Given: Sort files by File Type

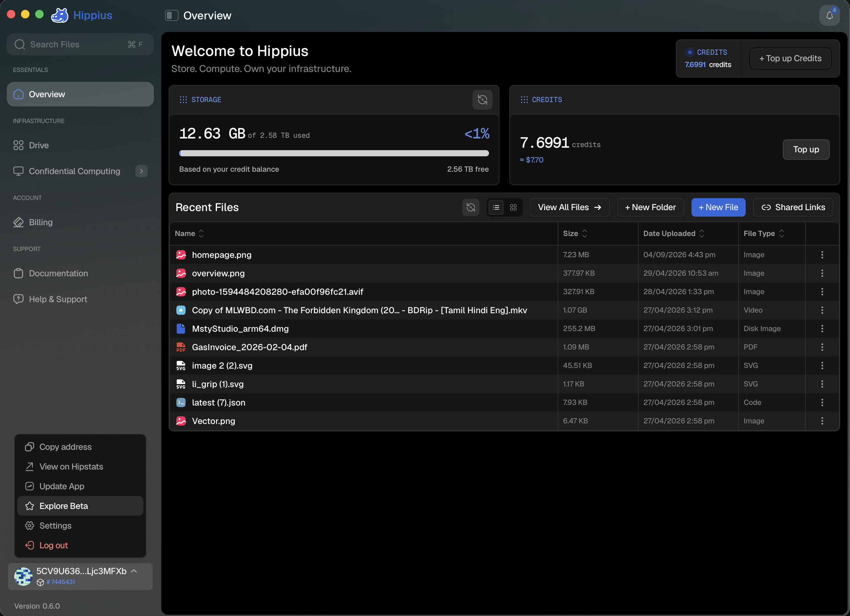Looking at the screenshot, I should (x=764, y=234).
